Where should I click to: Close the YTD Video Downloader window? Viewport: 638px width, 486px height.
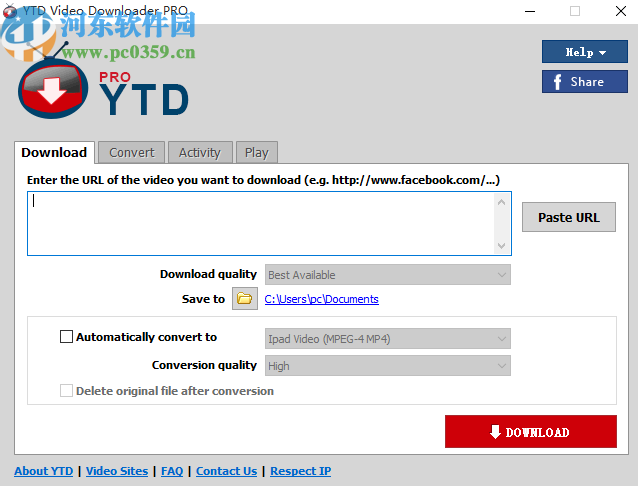[x=621, y=11]
